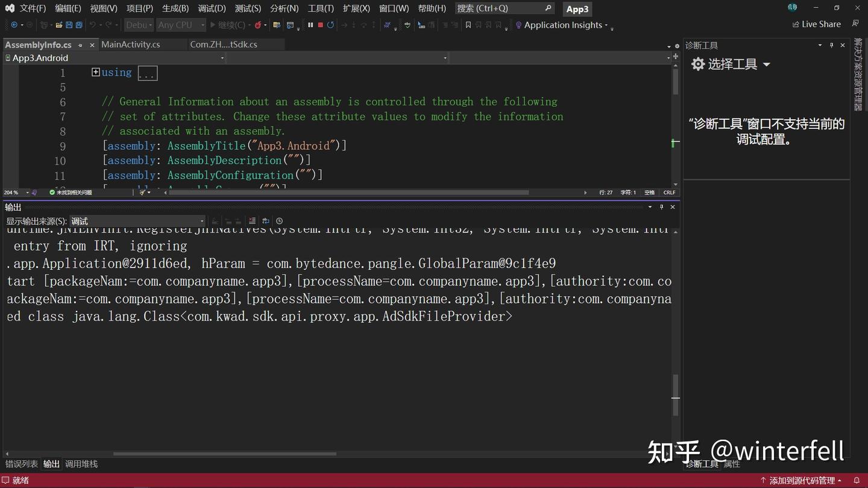Image resolution: width=868 pixels, height=488 pixels.
Task: Close the AssemblyInfo.cs tab
Action: pos(92,45)
